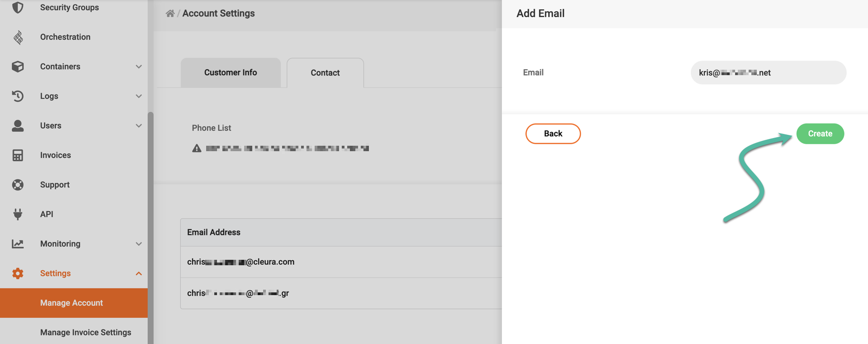Viewport: 868px width, 344px height.
Task: Click the Support lifebuoy icon
Action: pyautogui.click(x=18, y=184)
